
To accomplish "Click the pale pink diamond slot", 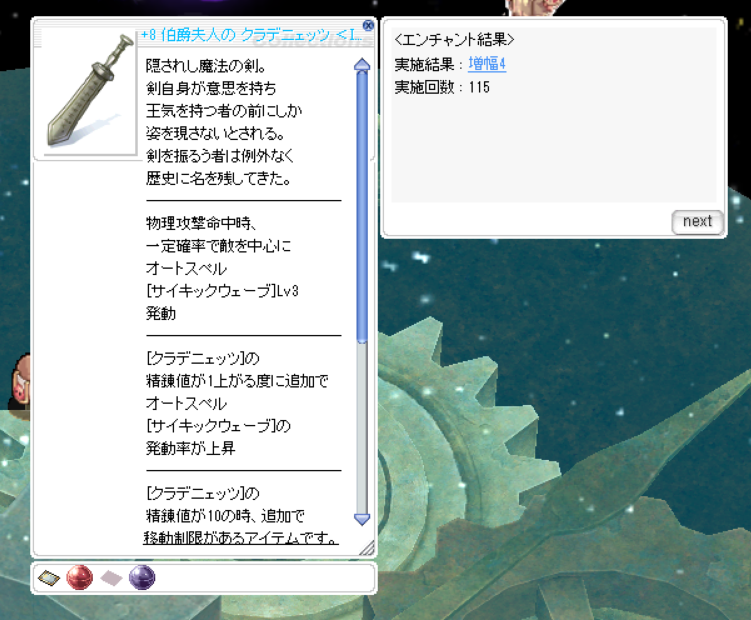I will [111, 578].
